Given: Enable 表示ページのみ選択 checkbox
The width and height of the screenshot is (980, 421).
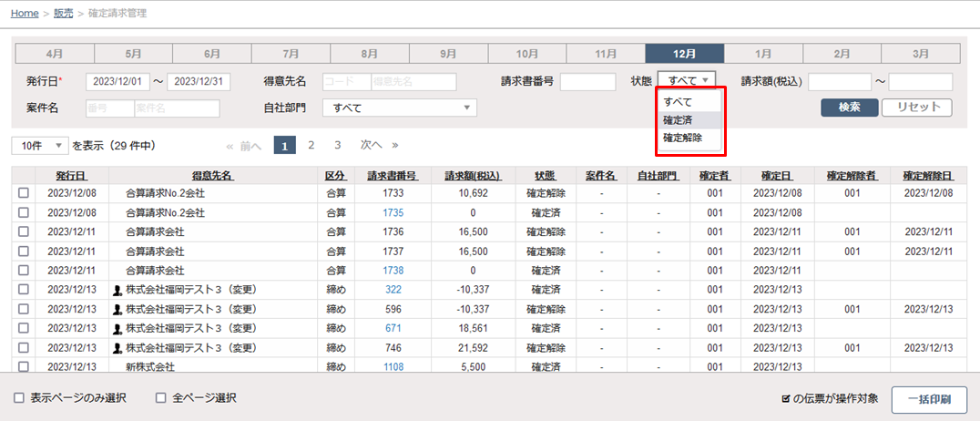Looking at the screenshot, I should click(19, 398).
